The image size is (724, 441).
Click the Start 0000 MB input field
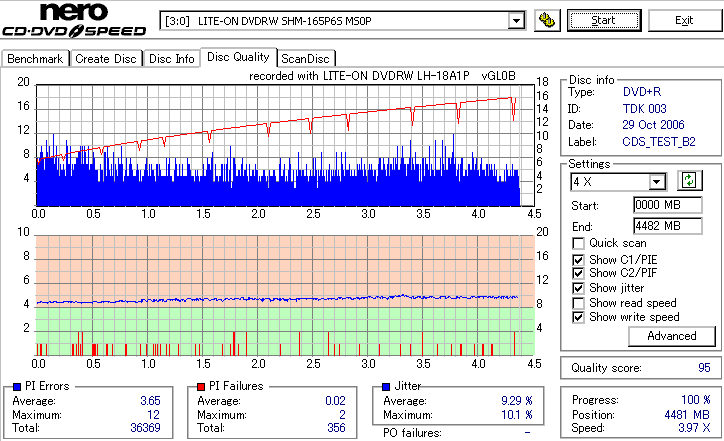point(668,205)
